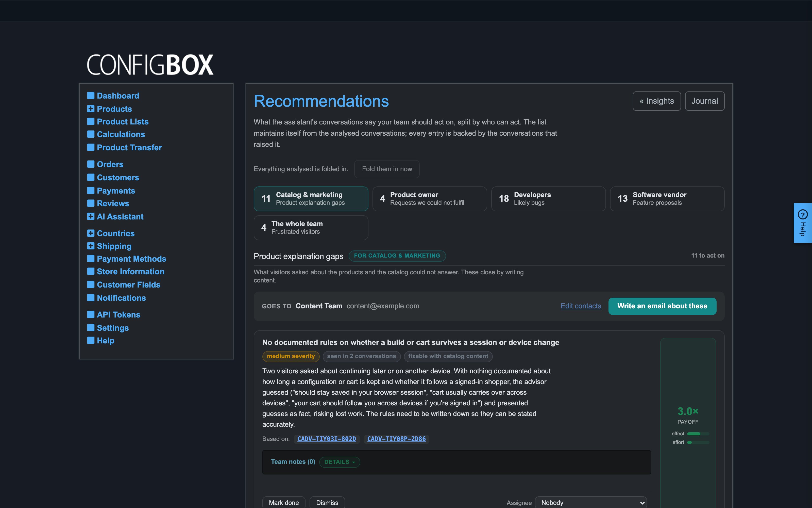This screenshot has width=812, height=508.
Task: Switch to the Developers tab
Action: [x=548, y=199]
